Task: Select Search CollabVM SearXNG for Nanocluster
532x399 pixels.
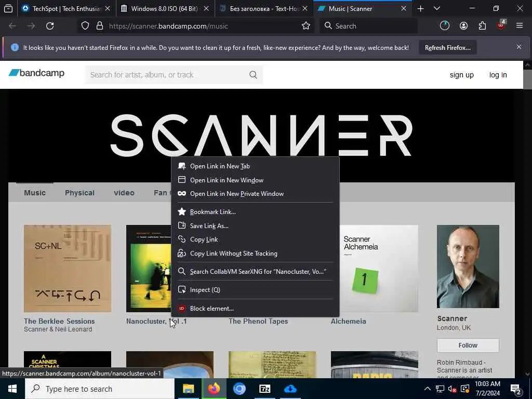Action: coord(255,271)
